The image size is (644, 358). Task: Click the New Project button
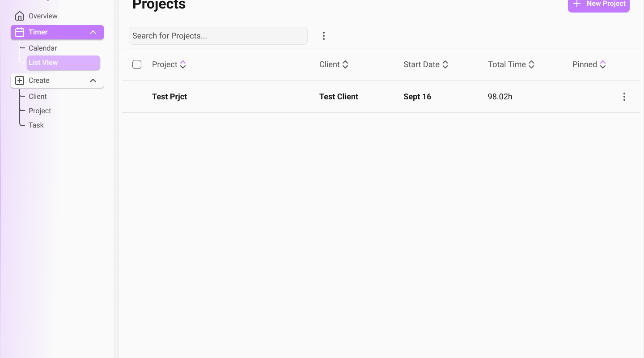[x=599, y=4]
